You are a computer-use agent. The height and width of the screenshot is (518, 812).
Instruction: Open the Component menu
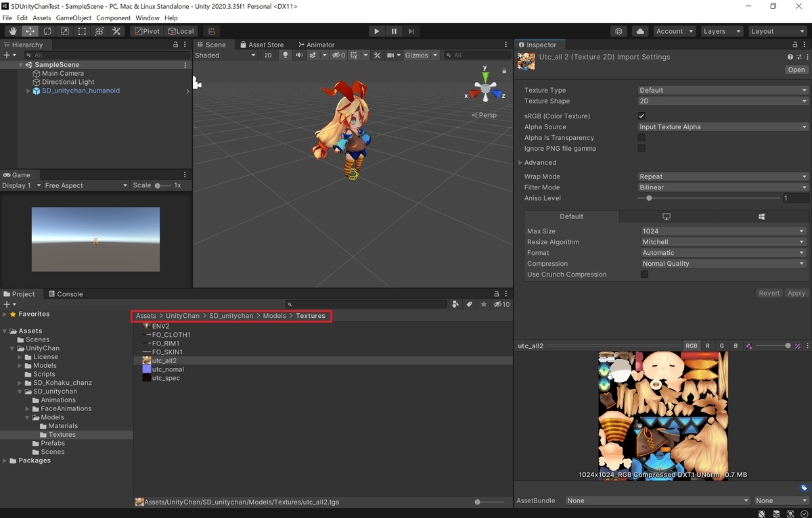click(114, 18)
